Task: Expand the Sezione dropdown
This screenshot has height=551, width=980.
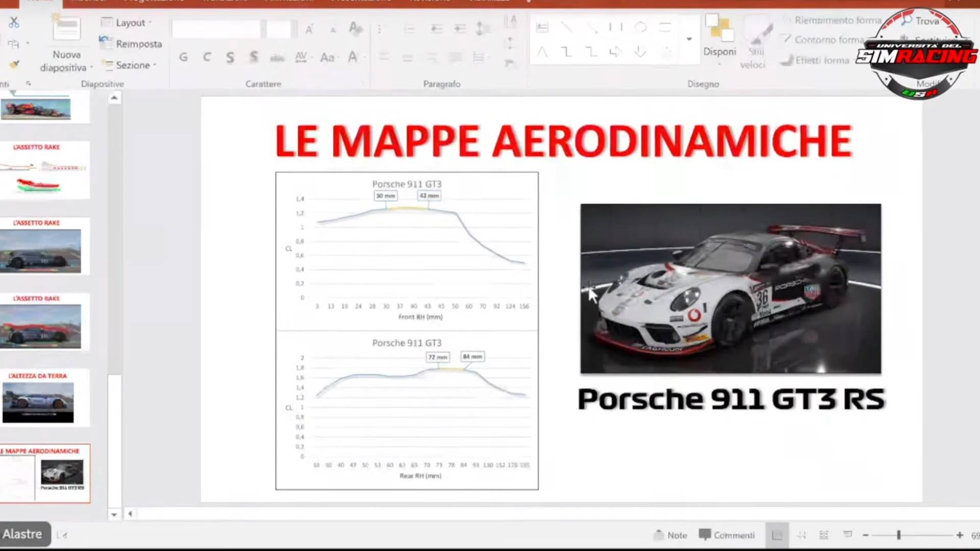Action: (x=131, y=65)
